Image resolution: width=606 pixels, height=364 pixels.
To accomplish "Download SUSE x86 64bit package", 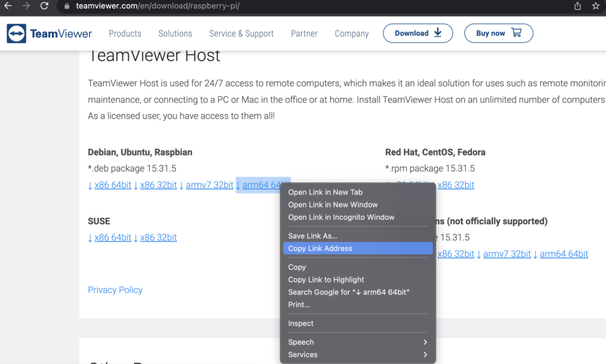I will (112, 238).
